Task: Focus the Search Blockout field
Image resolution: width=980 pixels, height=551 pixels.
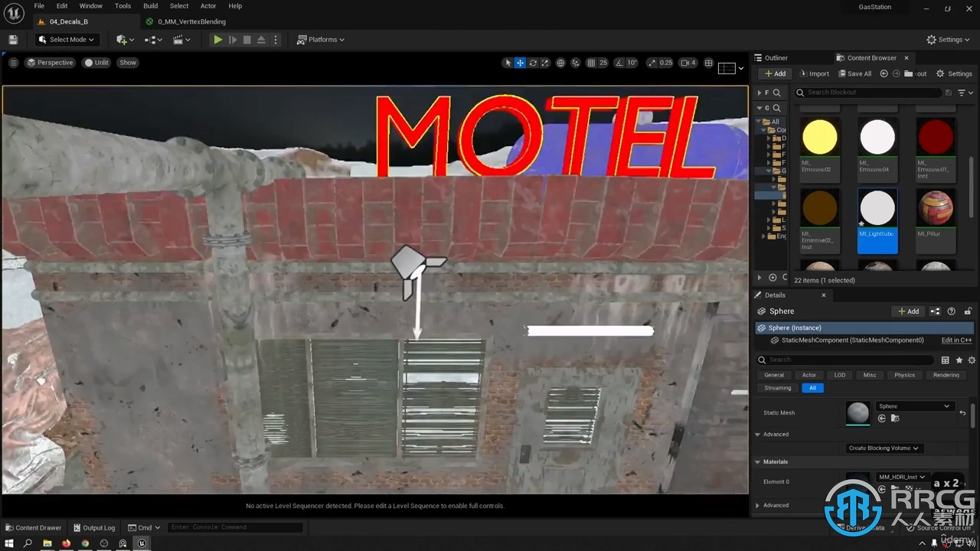Action: click(867, 93)
